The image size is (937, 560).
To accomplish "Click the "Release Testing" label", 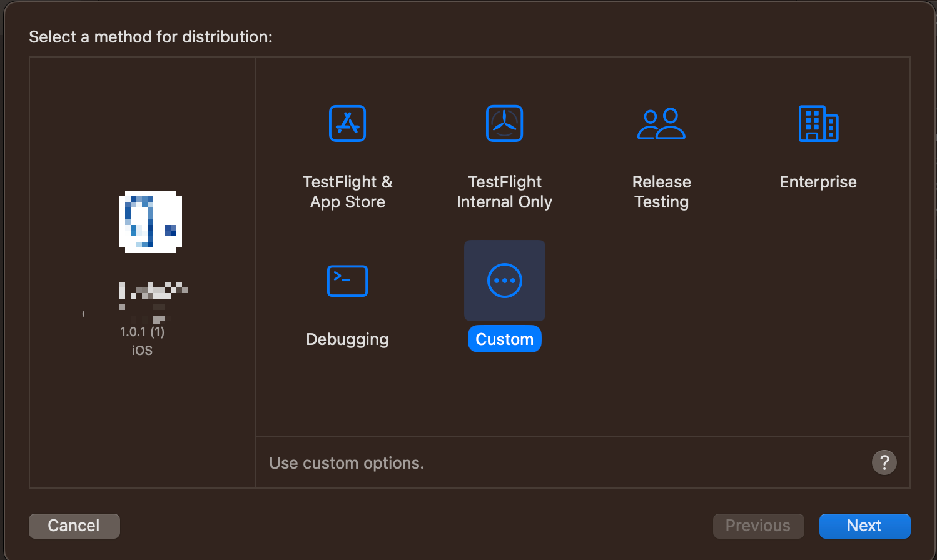I will click(661, 192).
